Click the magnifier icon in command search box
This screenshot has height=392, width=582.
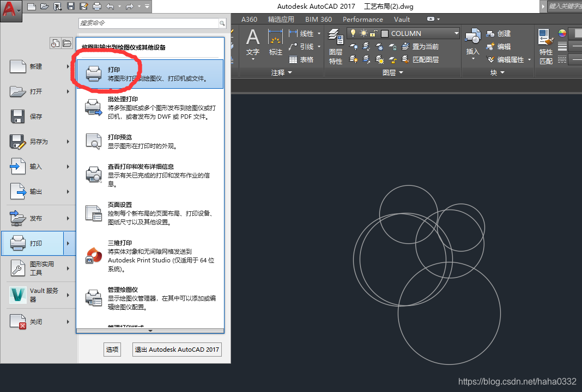(222, 23)
